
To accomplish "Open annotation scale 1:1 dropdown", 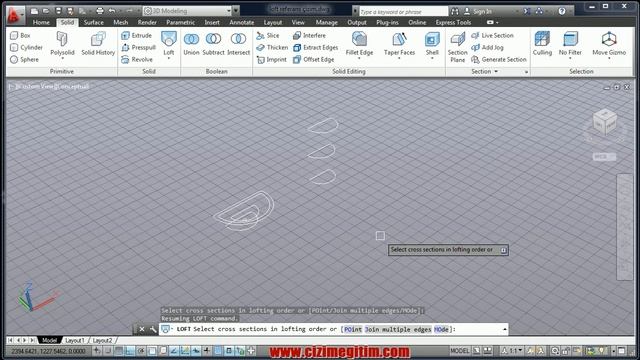I will 512,351.
